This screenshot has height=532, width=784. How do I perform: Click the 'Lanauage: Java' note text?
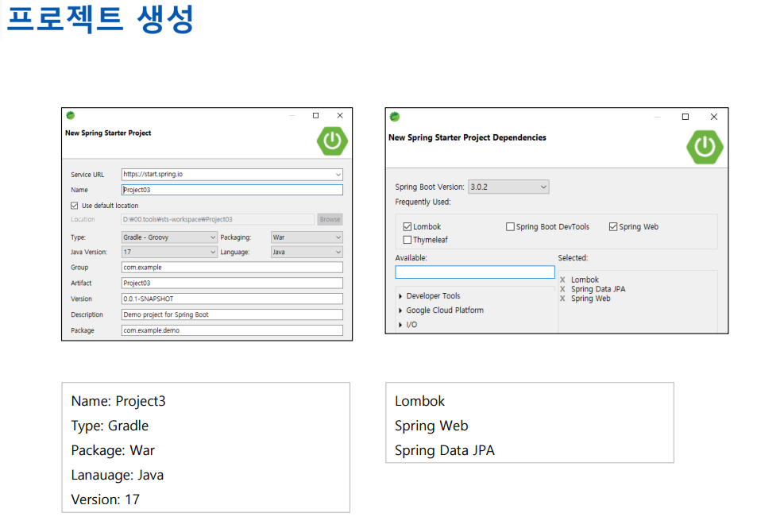[x=118, y=475]
